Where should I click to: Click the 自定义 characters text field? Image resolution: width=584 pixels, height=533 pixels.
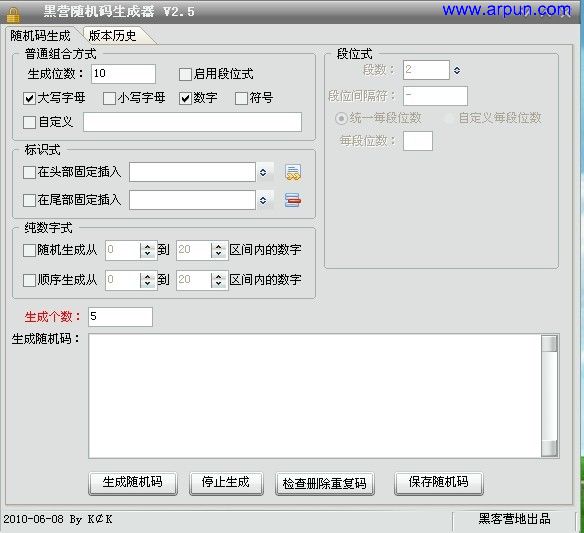[x=192, y=122]
